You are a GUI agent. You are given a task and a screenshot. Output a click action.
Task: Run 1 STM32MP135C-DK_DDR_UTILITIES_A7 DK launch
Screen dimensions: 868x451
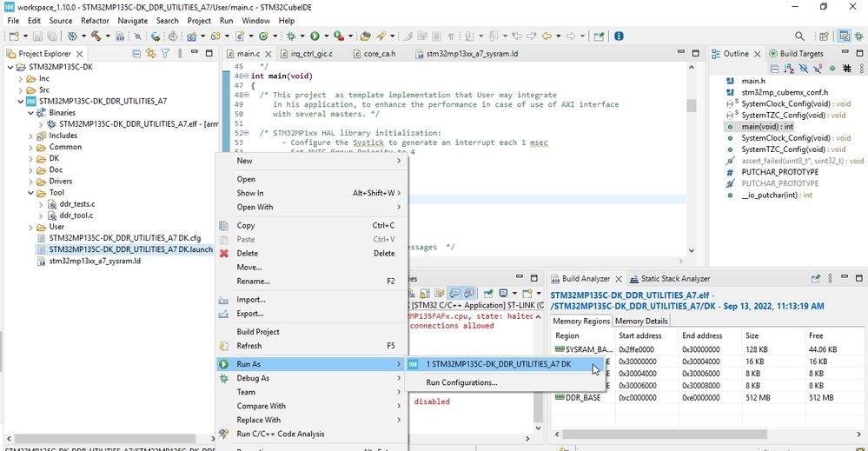[x=505, y=364]
